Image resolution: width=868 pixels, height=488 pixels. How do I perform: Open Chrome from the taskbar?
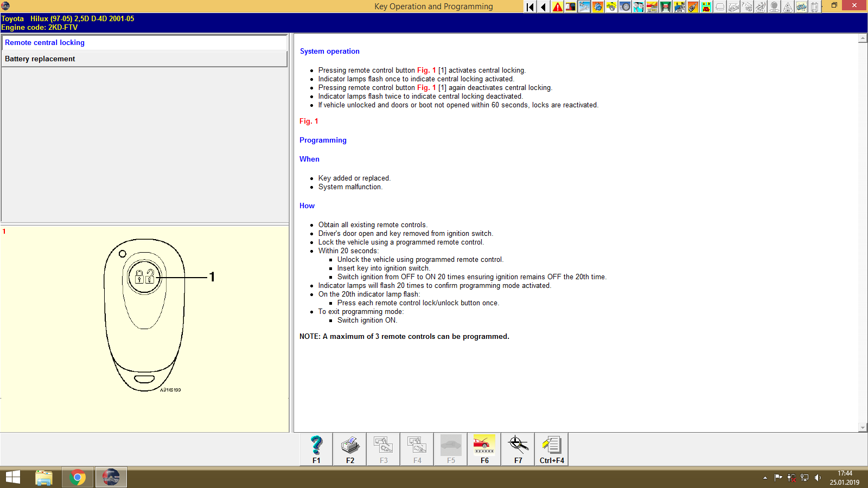click(x=78, y=477)
